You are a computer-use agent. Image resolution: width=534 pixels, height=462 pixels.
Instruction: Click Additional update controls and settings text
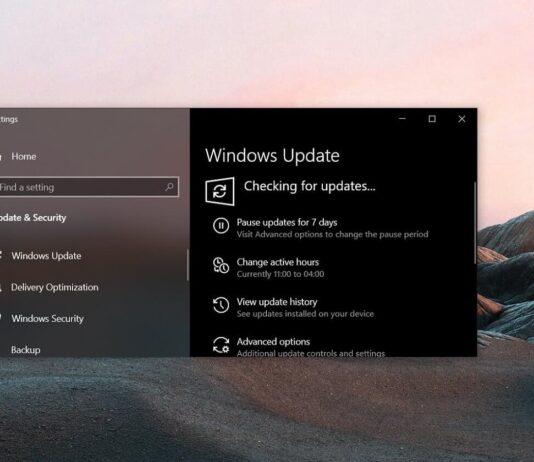click(x=311, y=353)
